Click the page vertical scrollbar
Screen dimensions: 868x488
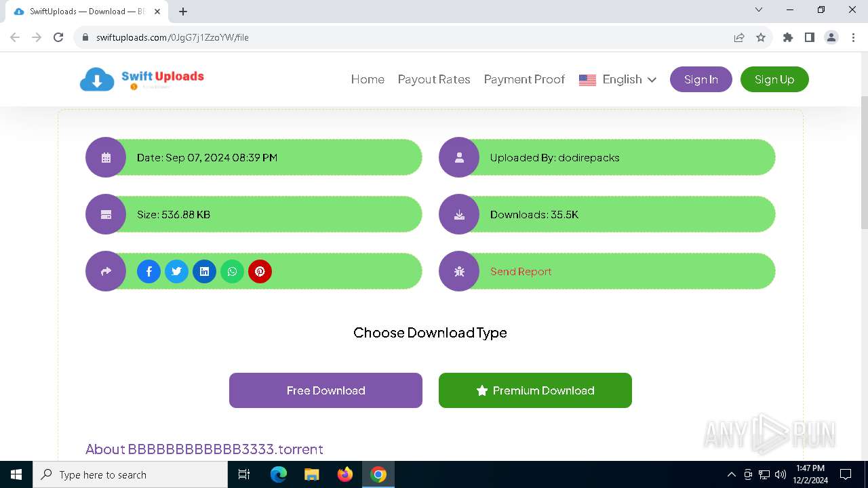point(863,163)
